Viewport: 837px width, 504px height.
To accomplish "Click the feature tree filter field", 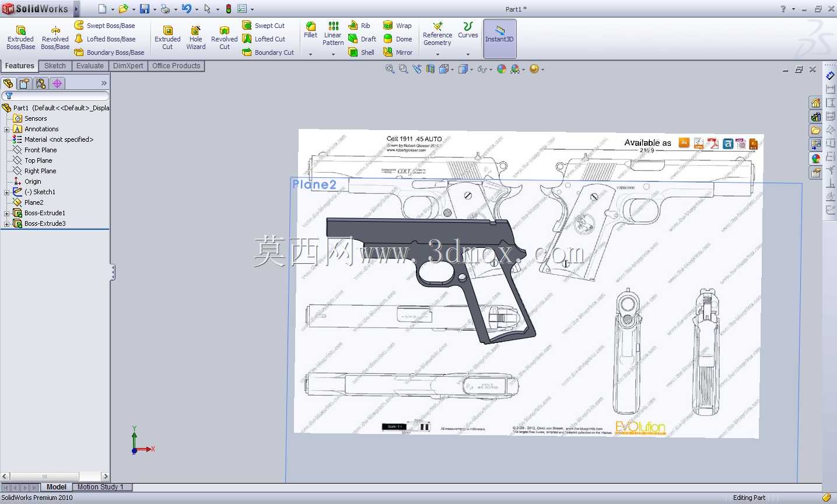I will pyautogui.click(x=55, y=96).
